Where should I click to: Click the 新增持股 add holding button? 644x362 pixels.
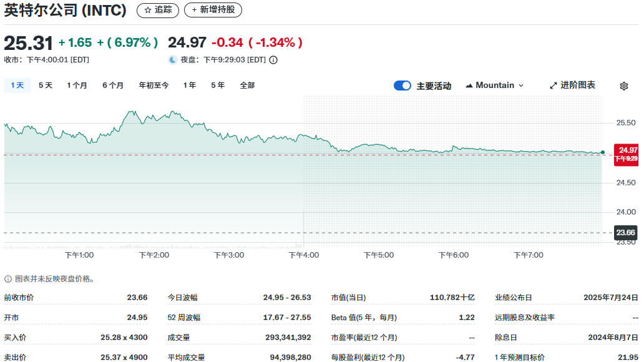(213, 10)
